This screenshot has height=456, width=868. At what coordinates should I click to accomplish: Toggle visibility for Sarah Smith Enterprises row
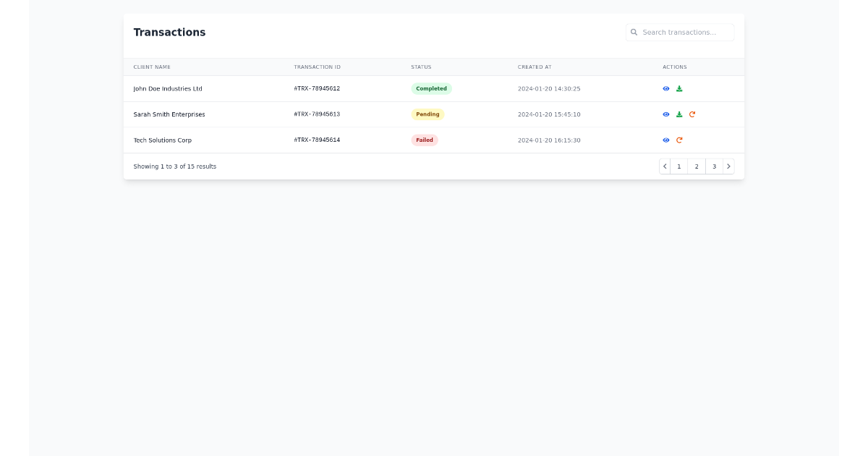665,114
